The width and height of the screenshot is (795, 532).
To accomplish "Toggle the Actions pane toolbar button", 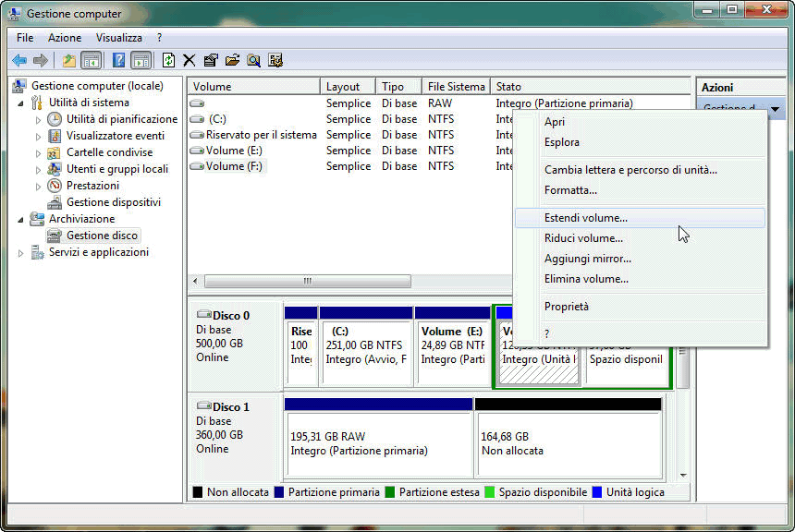I will 141,60.
